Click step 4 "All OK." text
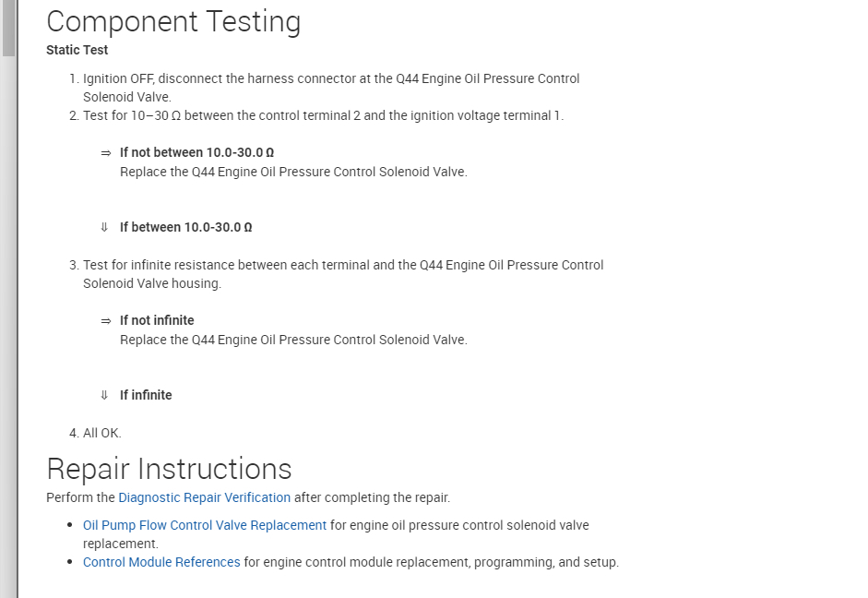 click(x=101, y=433)
